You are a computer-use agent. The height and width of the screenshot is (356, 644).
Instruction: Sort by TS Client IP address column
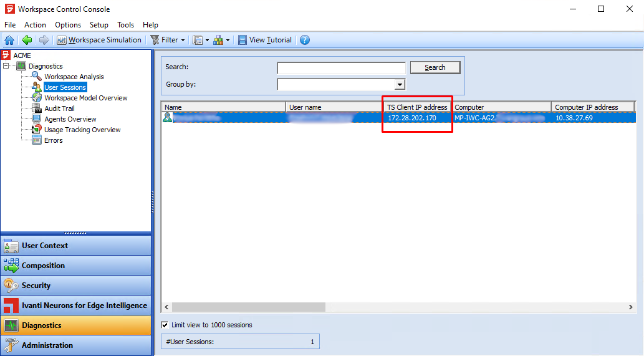(417, 107)
